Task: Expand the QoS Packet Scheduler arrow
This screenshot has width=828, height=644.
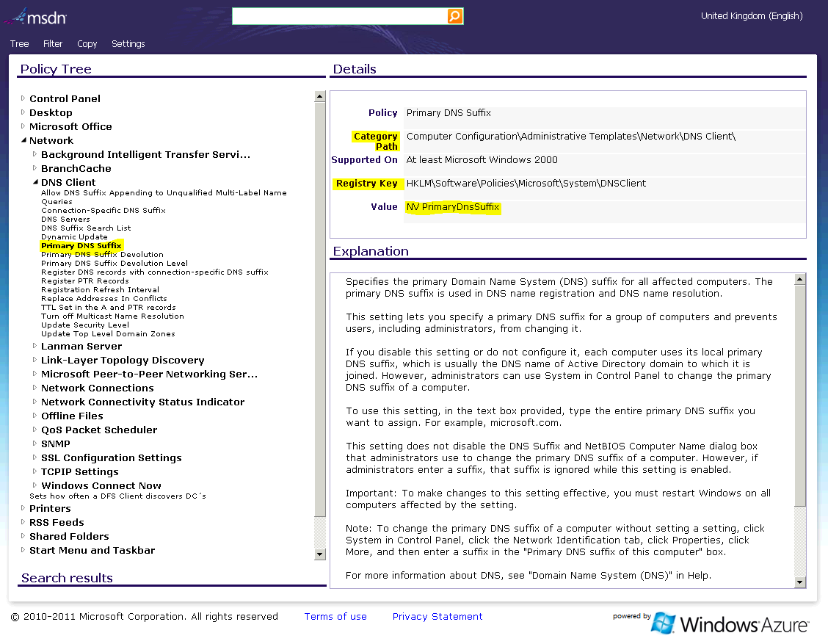Action: click(x=34, y=430)
